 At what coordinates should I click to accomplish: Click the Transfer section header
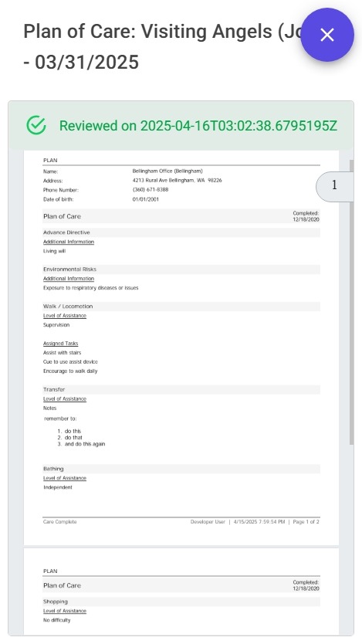click(x=181, y=389)
